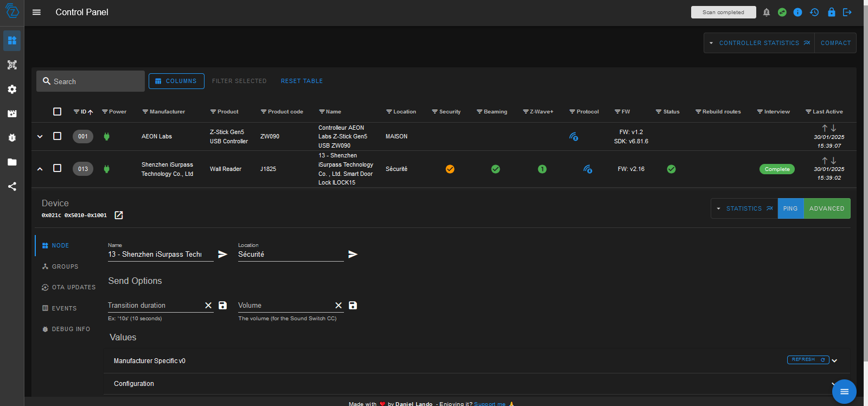Click the logout icon in top bar
The height and width of the screenshot is (406, 868).
point(847,12)
